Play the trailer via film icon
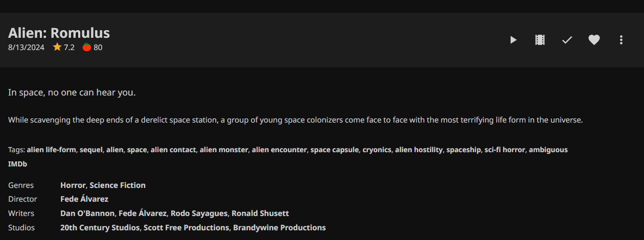Image resolution: width=644 pixels, height=240 pixels. click(540, 40)
